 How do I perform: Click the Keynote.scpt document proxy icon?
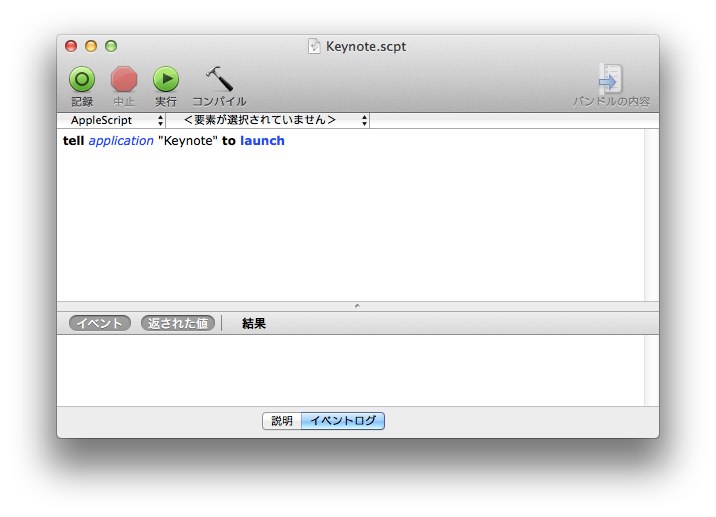point(314,46)
